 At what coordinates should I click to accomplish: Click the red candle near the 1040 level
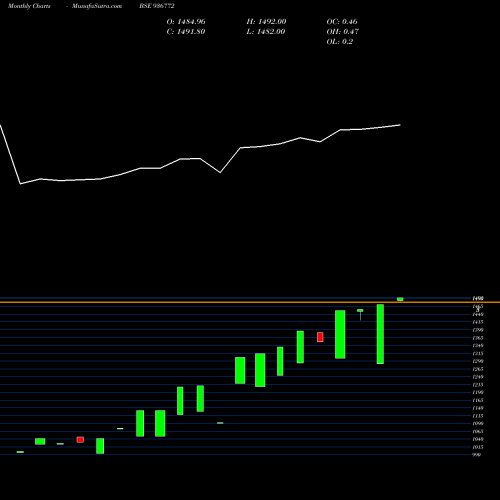80,440
